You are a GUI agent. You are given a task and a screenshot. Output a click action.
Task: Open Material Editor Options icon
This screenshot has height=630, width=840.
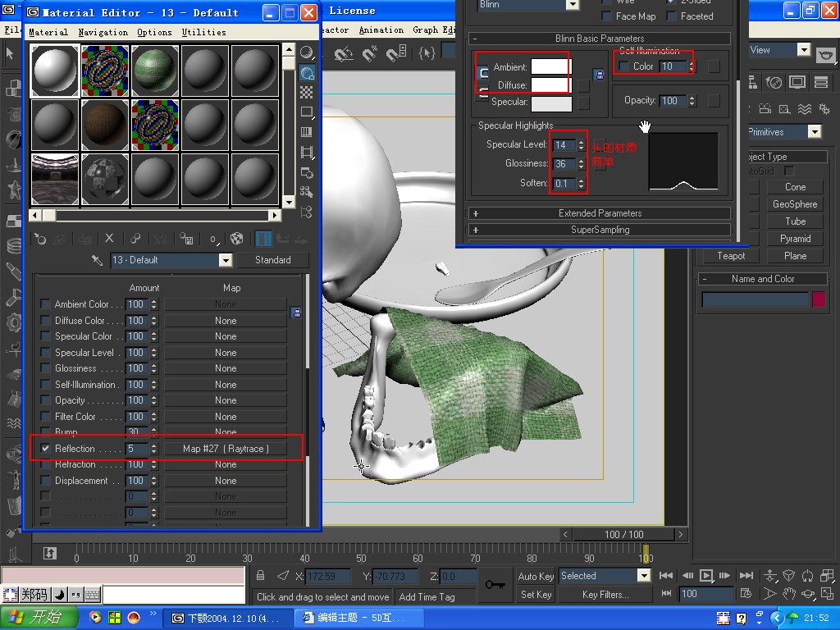tap(307, 172)
